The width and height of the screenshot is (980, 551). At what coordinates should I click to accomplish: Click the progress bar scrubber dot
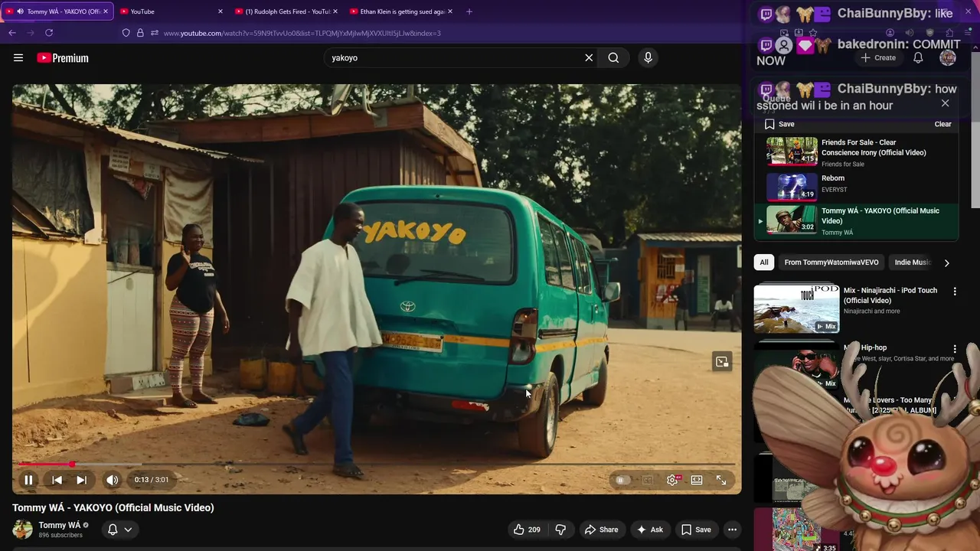coord(72,464)
